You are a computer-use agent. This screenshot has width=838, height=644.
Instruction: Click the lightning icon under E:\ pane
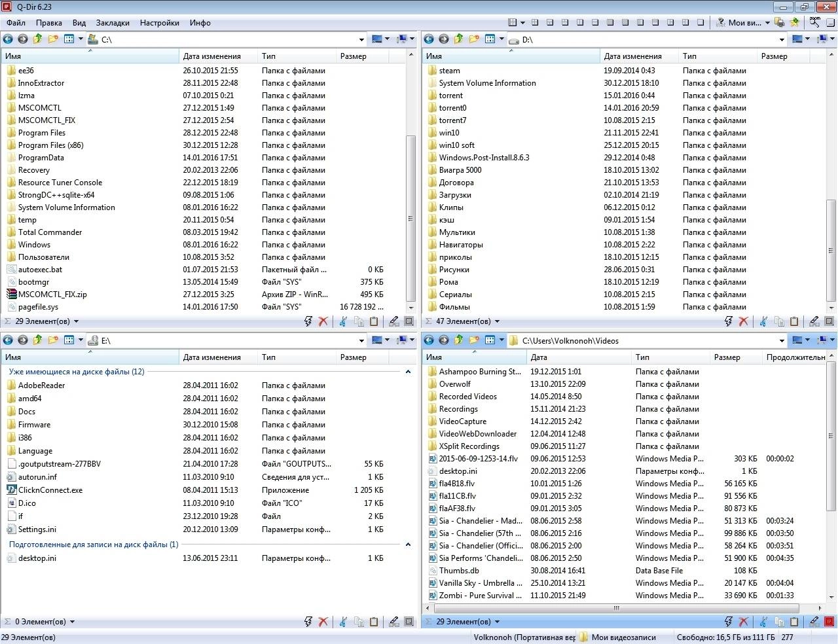click(x=308, y=622)
